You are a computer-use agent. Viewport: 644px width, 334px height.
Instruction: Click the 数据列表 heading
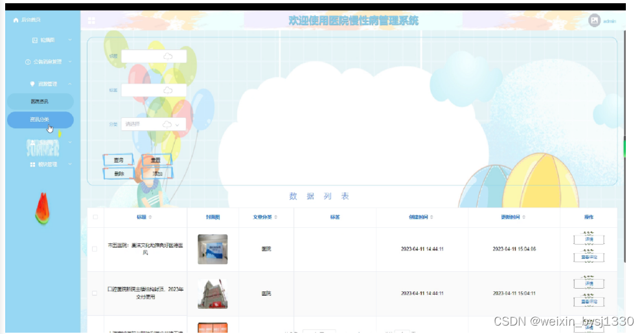[319, 196]
